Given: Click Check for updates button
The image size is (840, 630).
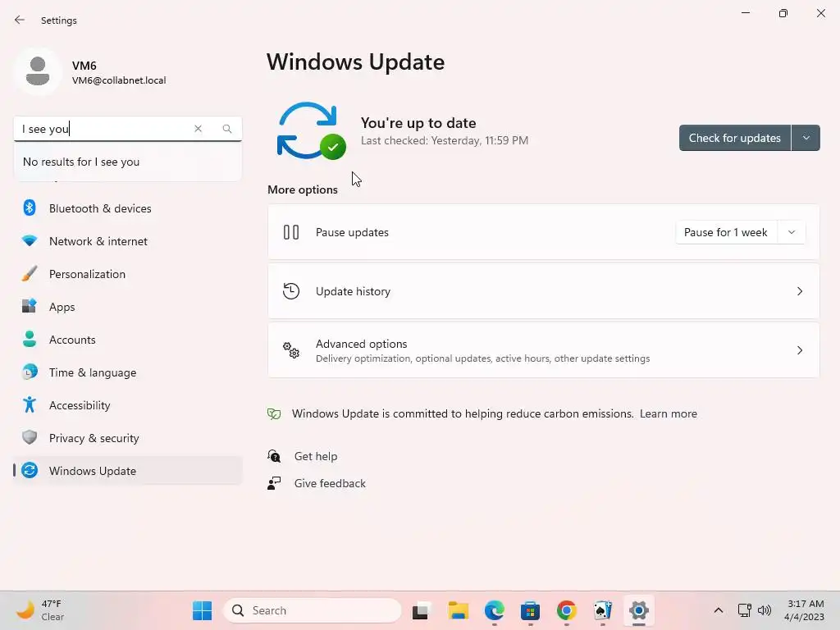Looking at the screenshot, I should [734, 138].
